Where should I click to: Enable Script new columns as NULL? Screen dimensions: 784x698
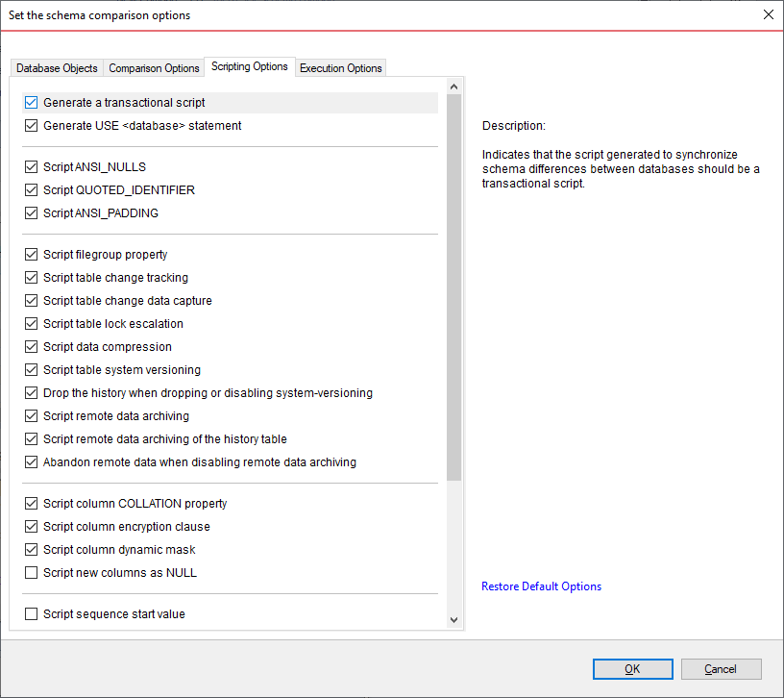(x=32, y=573)
